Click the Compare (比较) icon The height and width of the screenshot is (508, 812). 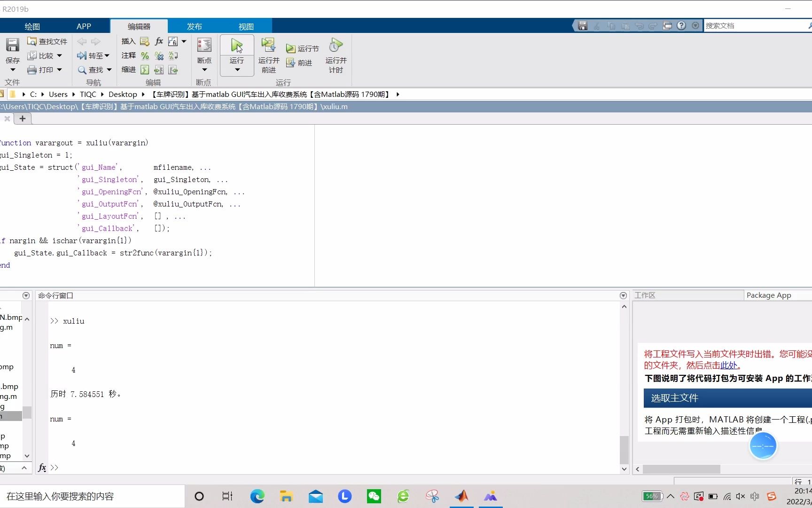tap(32, 56)
